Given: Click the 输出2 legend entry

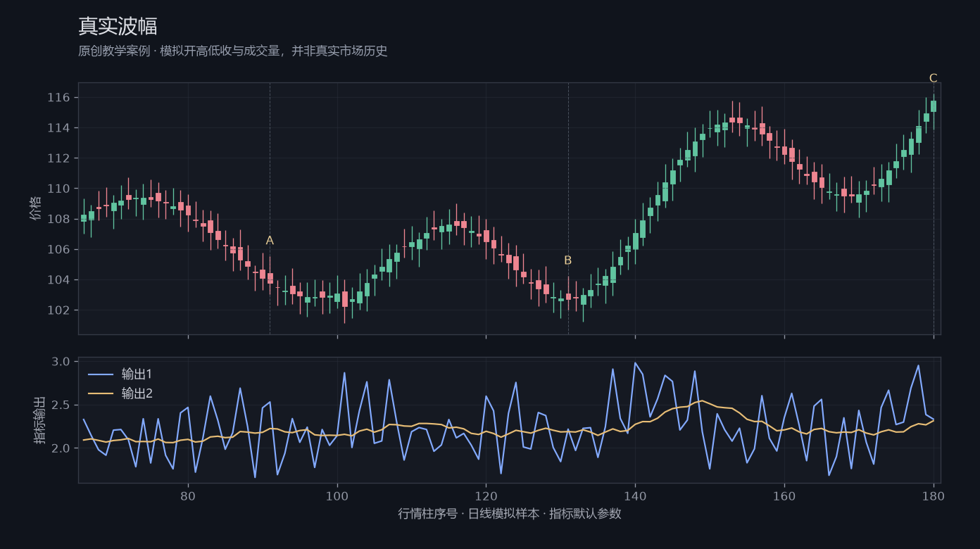Looking at the screenshot, I should (120, 393).
